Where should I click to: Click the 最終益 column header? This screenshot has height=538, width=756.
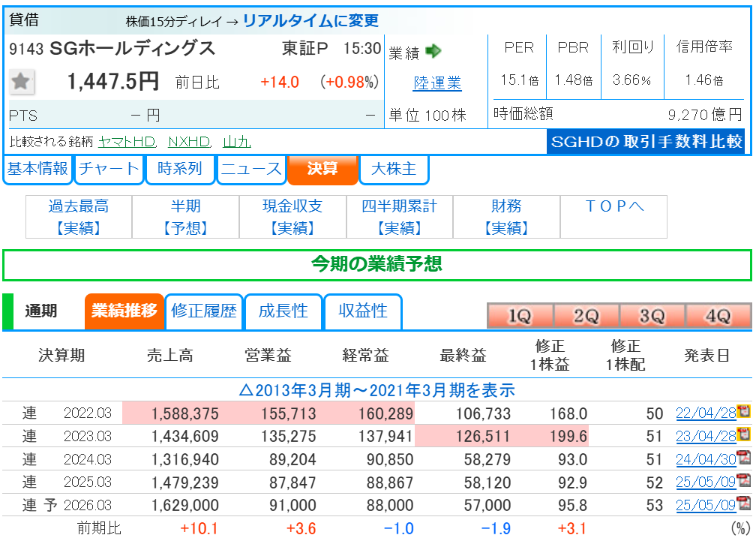click(x=463, y=356)
